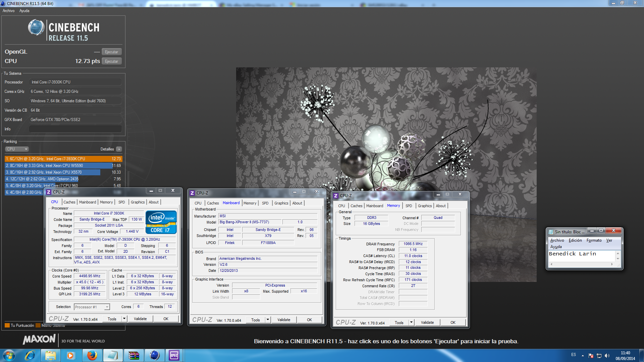Show hidden system tray icons
The width and height of the screenshot is (644, 362).
pos(583,356)
